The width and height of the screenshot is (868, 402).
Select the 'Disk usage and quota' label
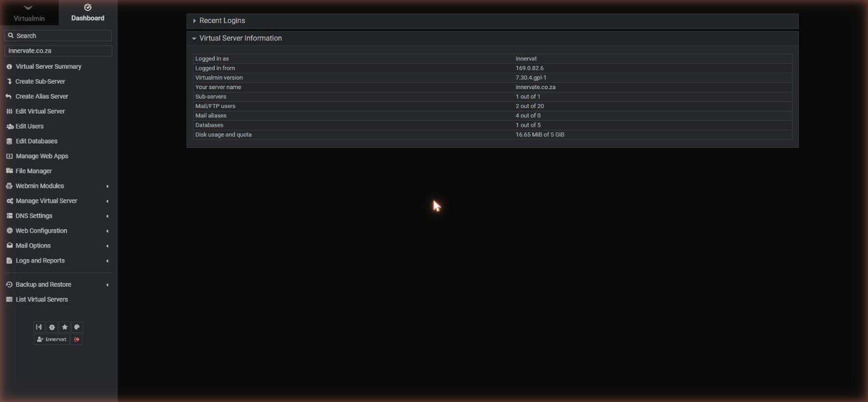pos(223,135)
